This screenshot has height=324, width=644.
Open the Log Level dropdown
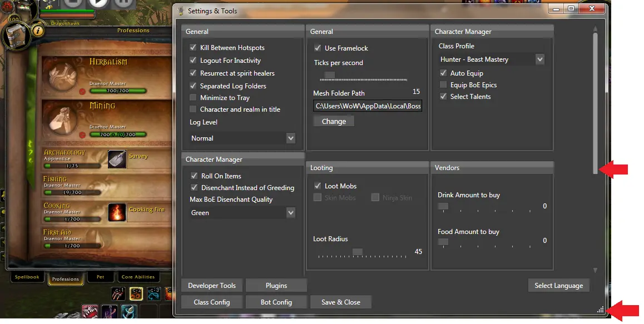click(242, 138)
